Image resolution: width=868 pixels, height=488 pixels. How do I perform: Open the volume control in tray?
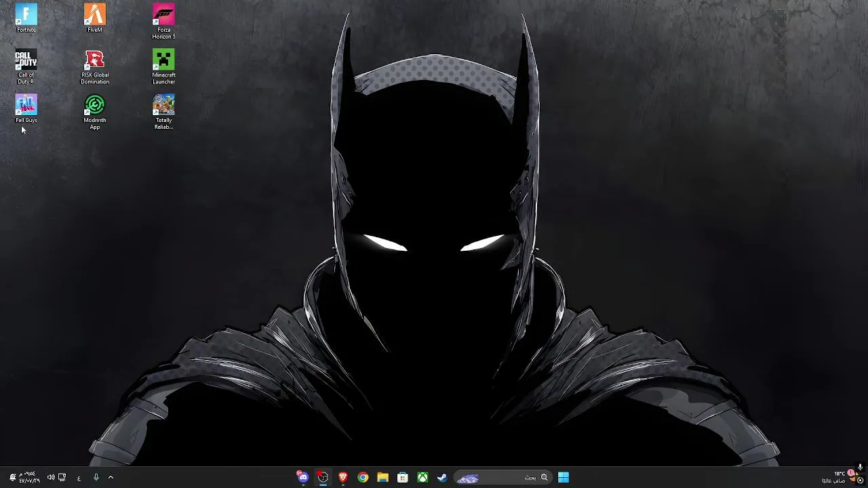point(51,477)
